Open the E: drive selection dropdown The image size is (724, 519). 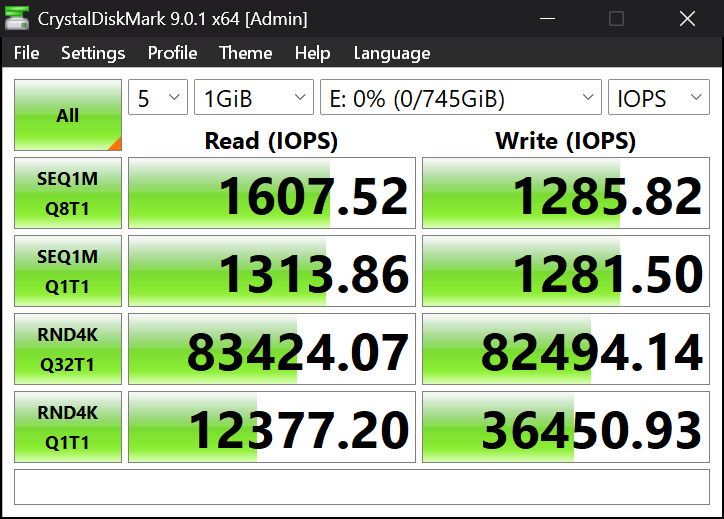(x=461, y=97)
